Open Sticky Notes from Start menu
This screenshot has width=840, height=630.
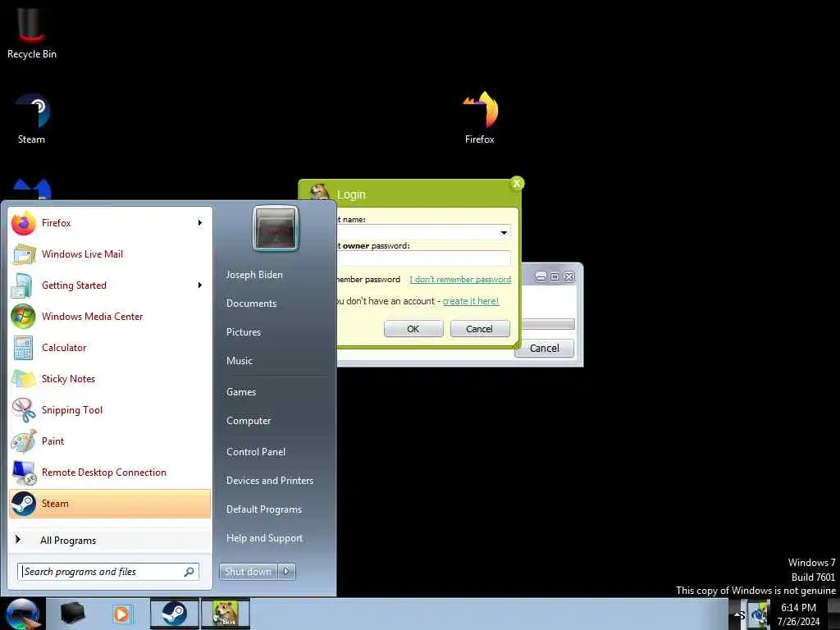110,379
